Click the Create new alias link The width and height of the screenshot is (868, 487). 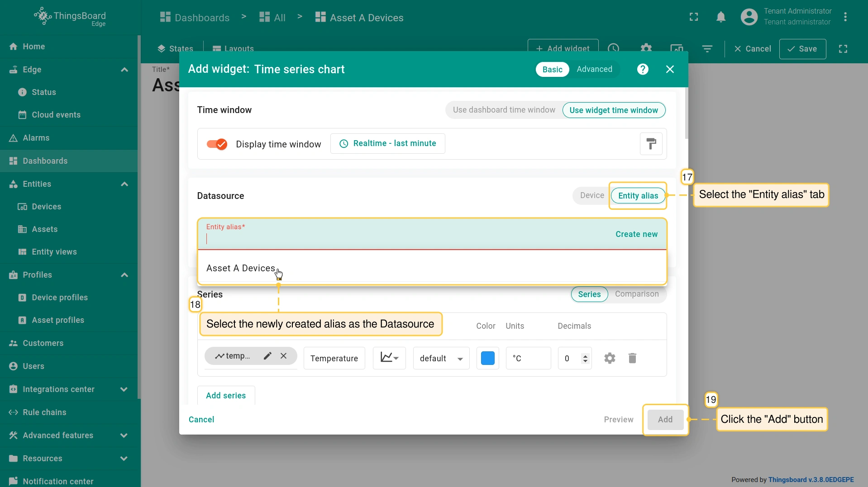pyautogui.click(x=636, y=234)
